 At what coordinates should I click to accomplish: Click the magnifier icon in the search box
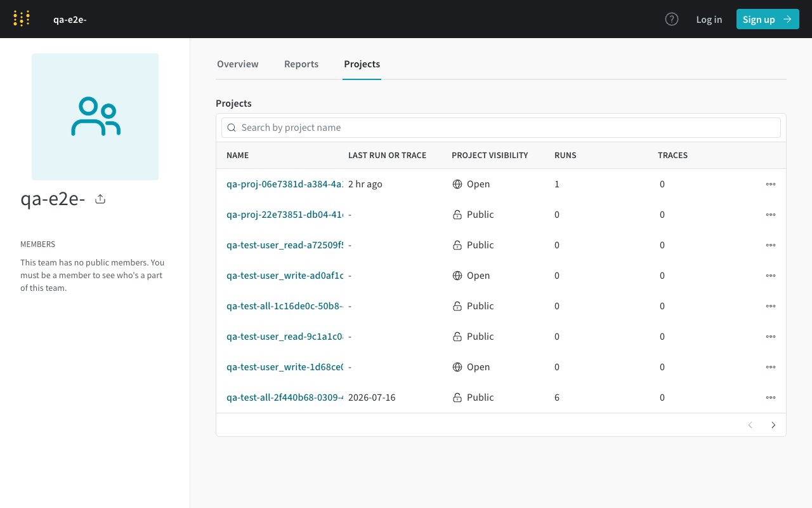click(232, 128)
